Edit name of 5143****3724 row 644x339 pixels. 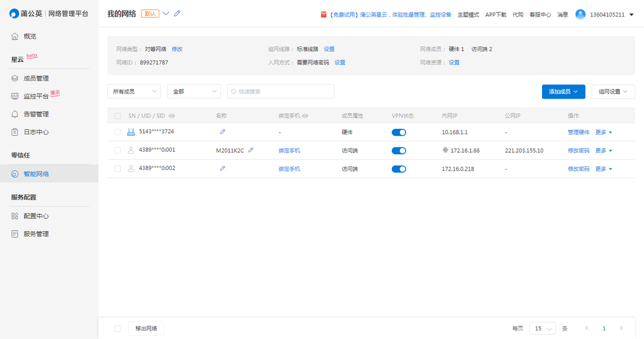(223, 131)
